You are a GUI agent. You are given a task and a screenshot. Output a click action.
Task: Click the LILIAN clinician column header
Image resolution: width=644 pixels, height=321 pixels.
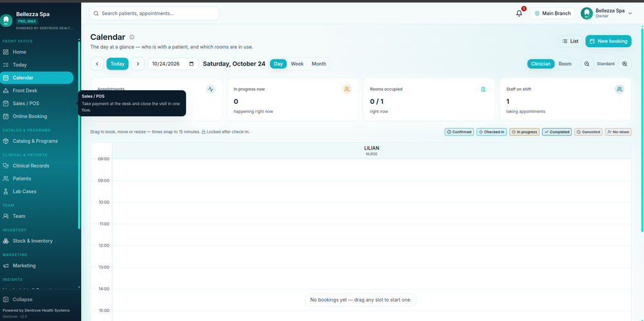point(372,151)
